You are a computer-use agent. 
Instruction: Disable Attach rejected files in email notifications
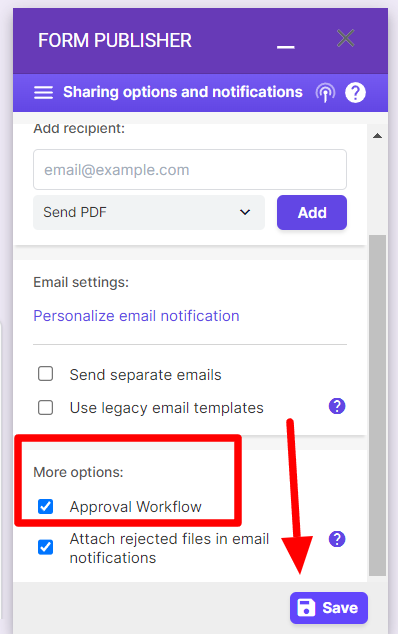tap(45, 547)
